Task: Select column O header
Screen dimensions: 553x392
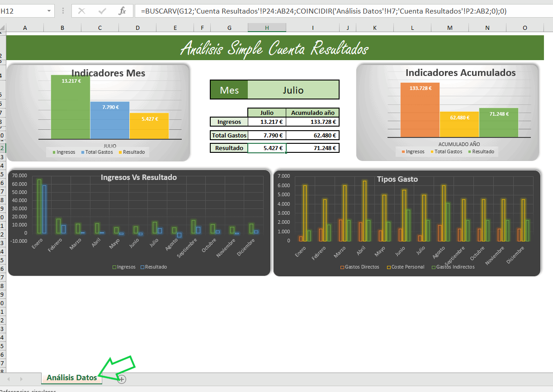Action: (x=525, y=28)
